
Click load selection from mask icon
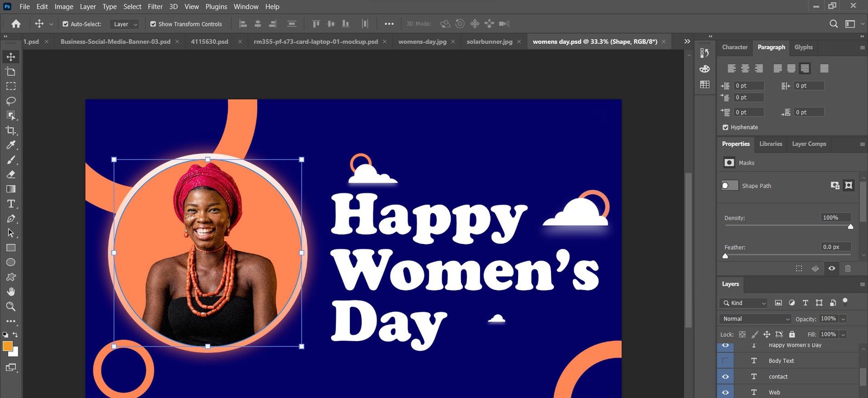(799, 268)
